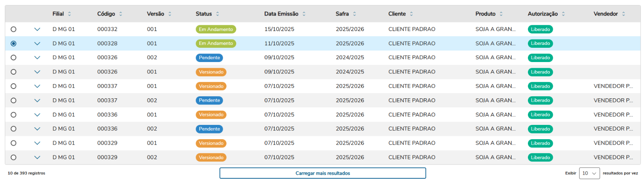Click Pendente badge on 000336 row
The height and width of the screenshot is (180, 644).
click(x=209, y=129)
